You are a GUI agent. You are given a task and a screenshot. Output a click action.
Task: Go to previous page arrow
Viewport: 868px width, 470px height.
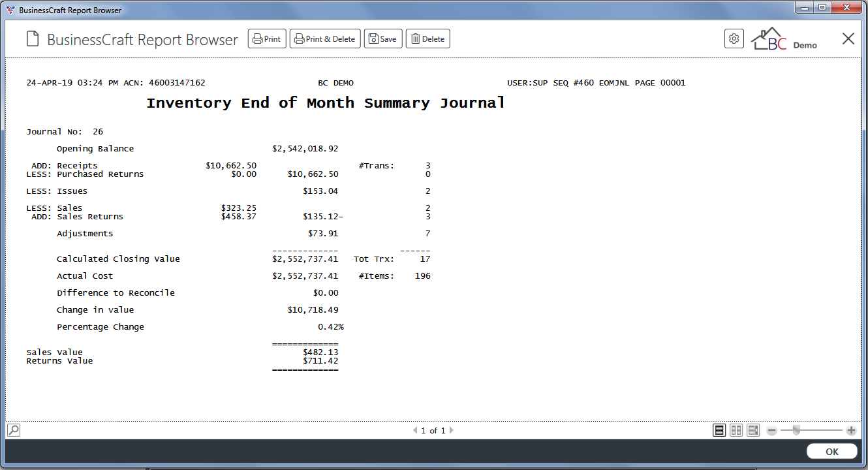(415, 430)
